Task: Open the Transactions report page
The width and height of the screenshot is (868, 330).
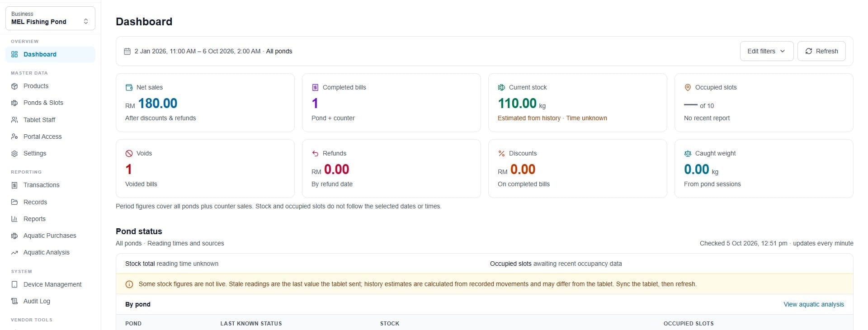Action: [50, 185]
